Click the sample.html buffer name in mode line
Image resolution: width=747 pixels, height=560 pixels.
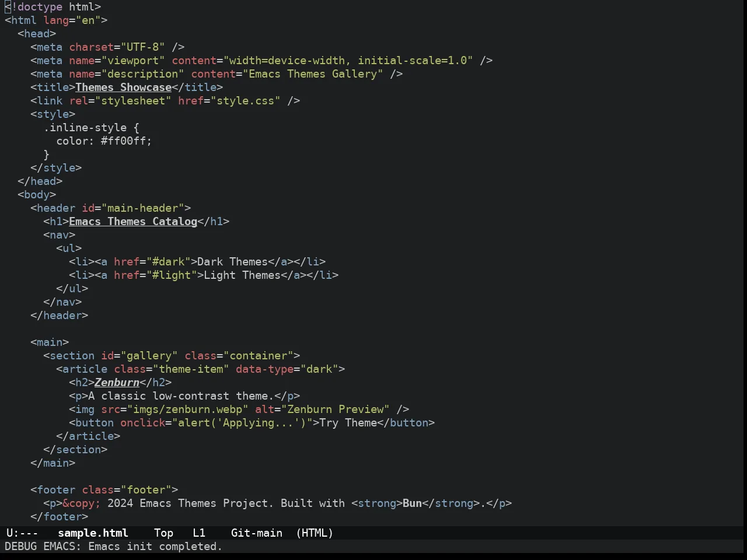pyautogui.click(x=93, y=533)
